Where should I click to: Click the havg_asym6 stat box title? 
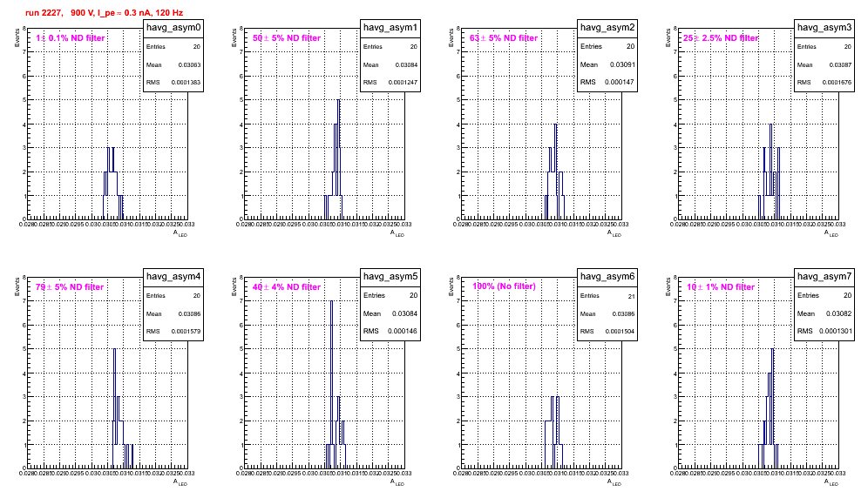607,276
